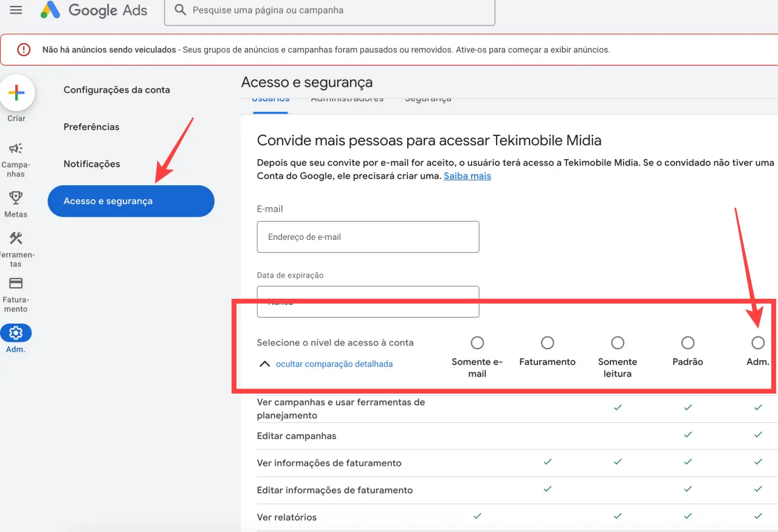
Task: Select the Somente e-mail access level
Action: (x=477, y=343)
